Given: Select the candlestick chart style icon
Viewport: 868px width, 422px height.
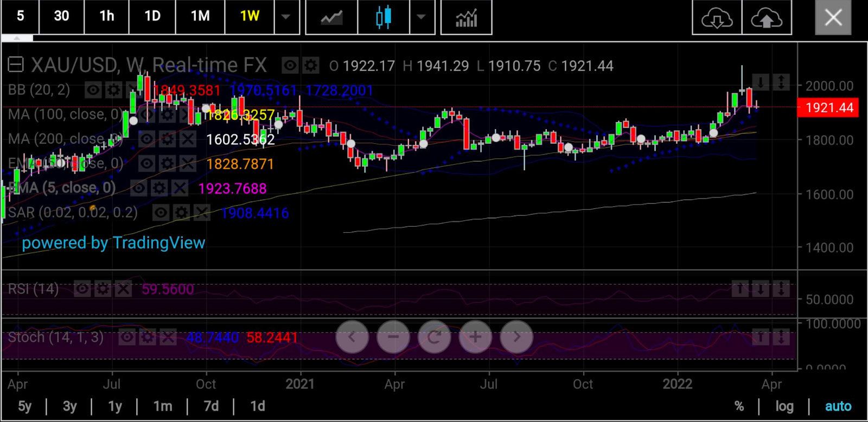Looking at the screenshot, I should (384, 17).
